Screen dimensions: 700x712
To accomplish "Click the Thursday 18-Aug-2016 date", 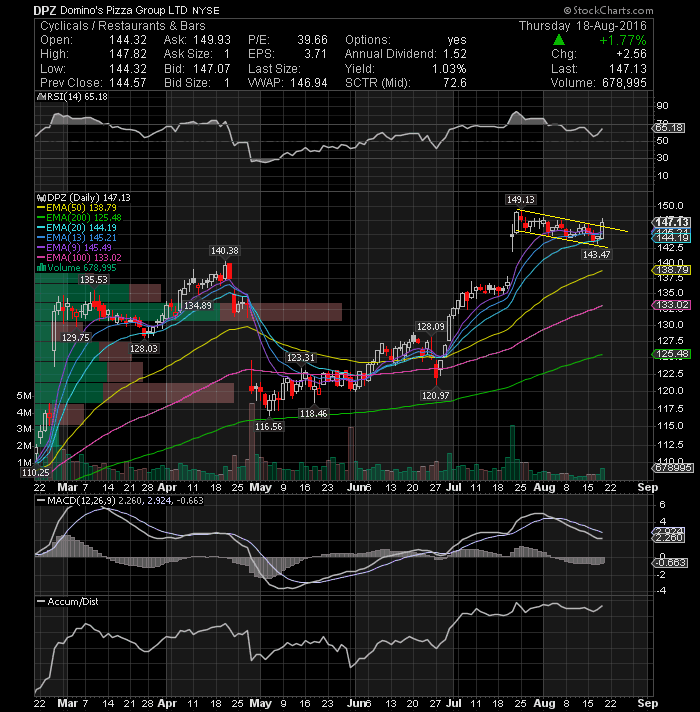I will (x=582, y=26).
